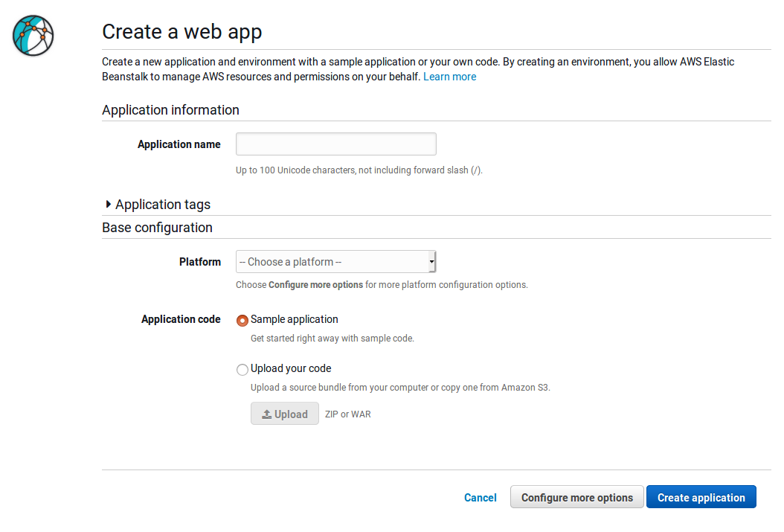Viewport: 784px width, 532px height.
Task: Click the 'Sample application' option label text
Action: click(294, 319)
